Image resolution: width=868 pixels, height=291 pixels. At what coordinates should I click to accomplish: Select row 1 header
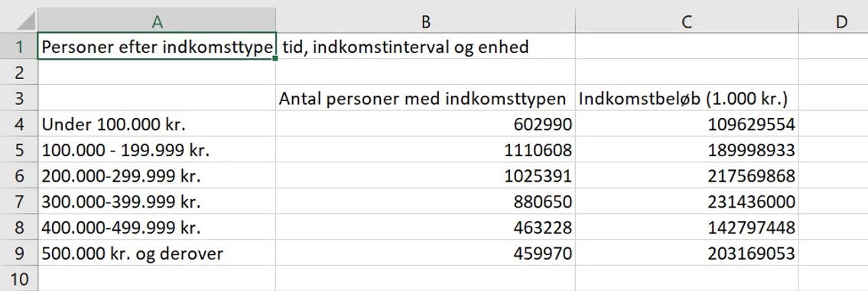pyautogui.click(x=19, y=47)
